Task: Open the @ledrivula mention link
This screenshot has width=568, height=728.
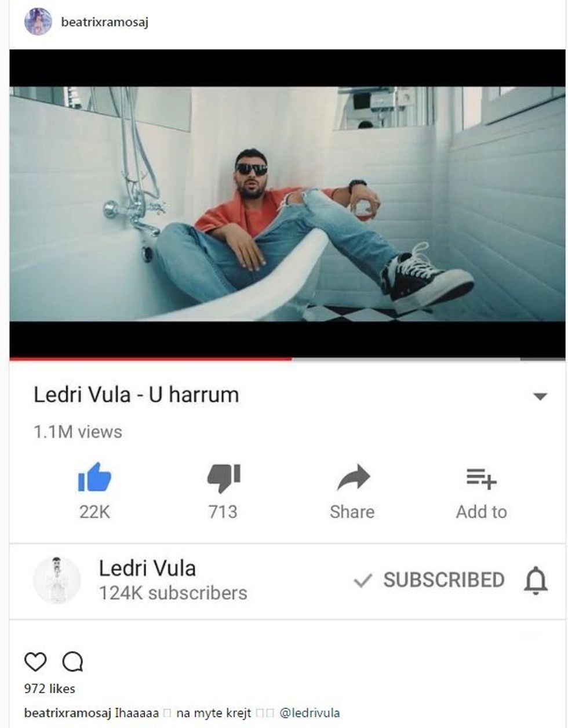Action: [310, 713]
